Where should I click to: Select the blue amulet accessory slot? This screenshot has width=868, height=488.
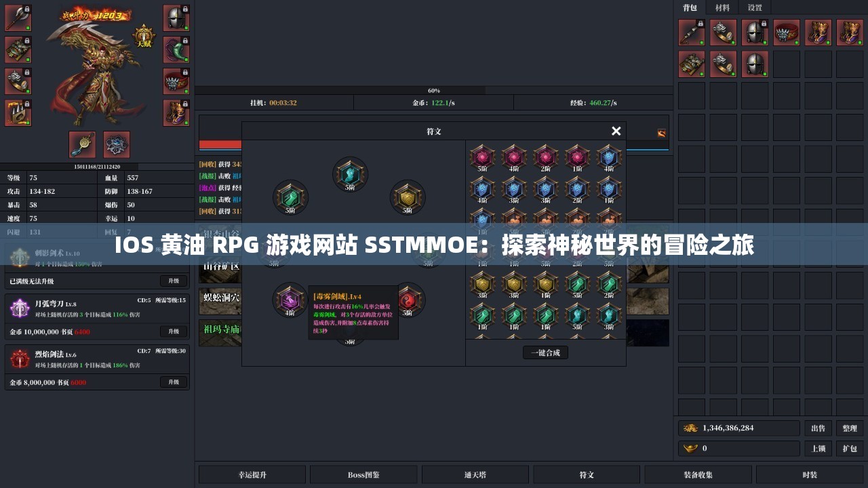click(x=82, y=144)
